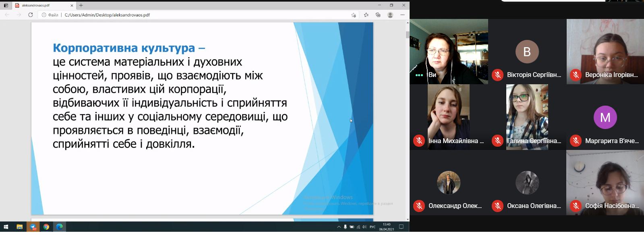
Task: Click muted mic icon for Маргарита
Action: click(x=576, y=141)
